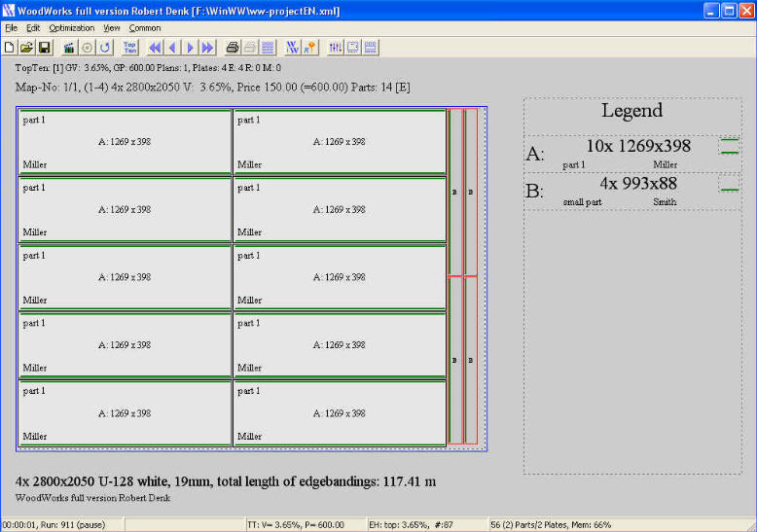Click the blue restart arrow icon
This screenshot has height=532, width=757.
point(105,48)
